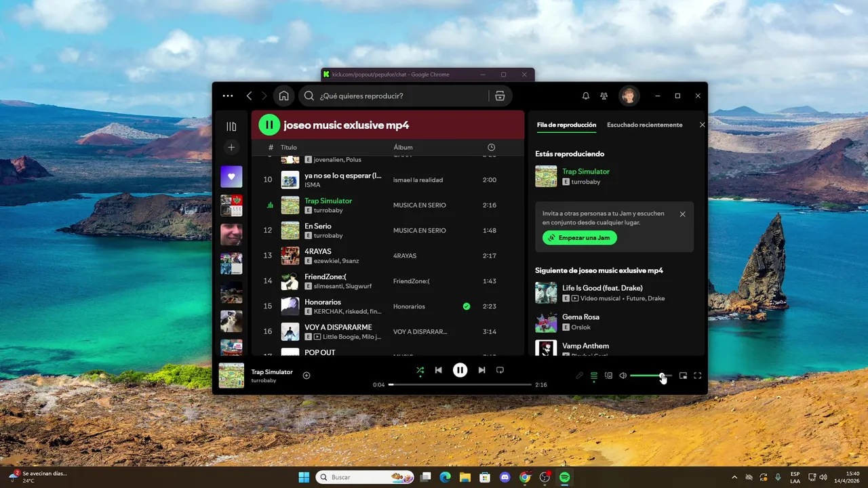Go back with the left arrow
The height and width of the screenshot is (488, 868).
point(249,96)
